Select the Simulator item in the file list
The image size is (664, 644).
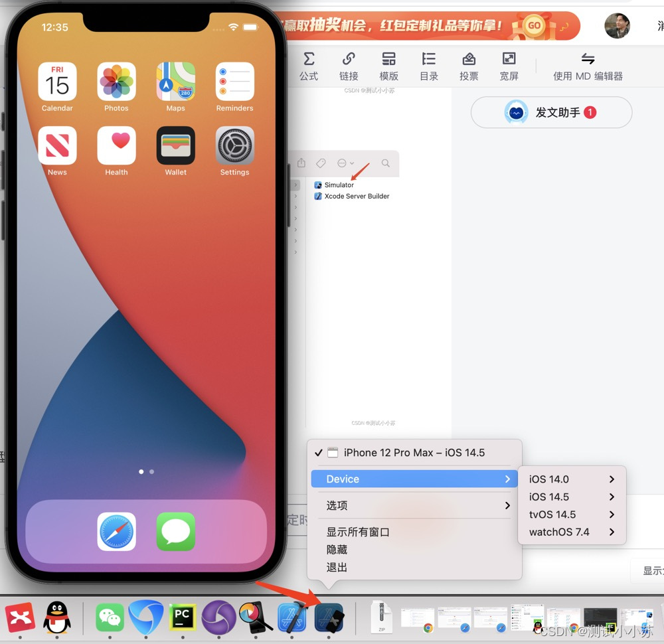(334, 185)
